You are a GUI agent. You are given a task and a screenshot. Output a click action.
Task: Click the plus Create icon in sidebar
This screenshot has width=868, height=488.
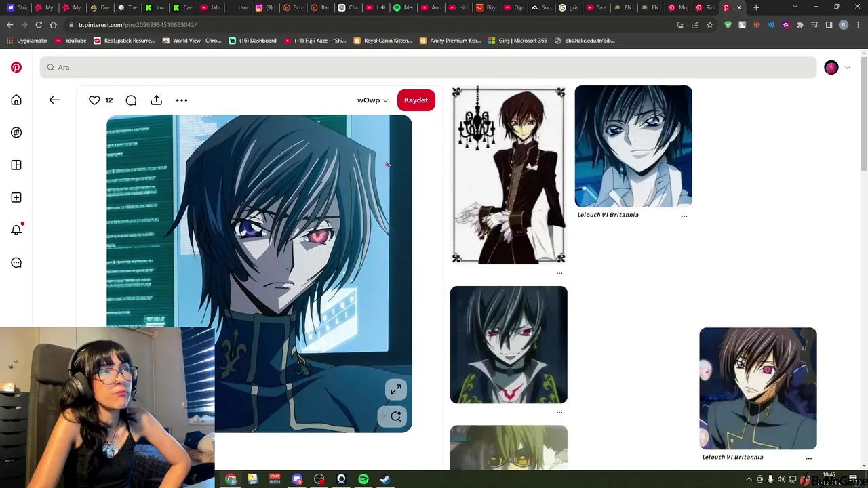16,198
